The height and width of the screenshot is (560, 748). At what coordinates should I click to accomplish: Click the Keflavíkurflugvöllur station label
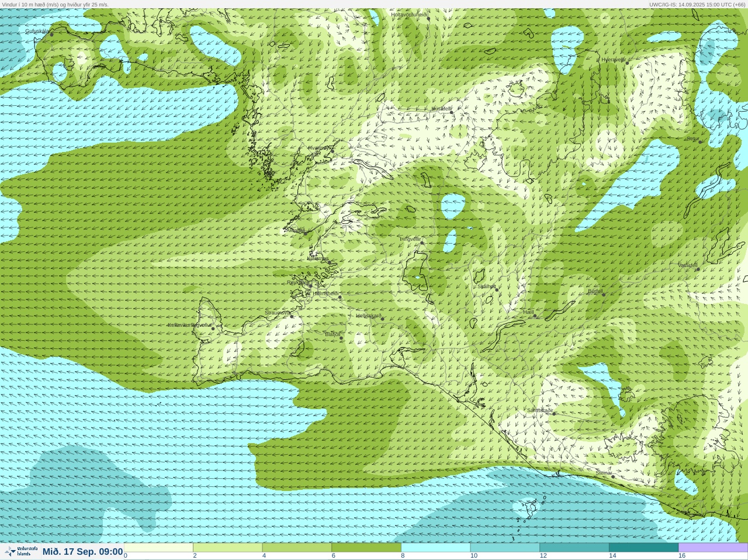190,325
